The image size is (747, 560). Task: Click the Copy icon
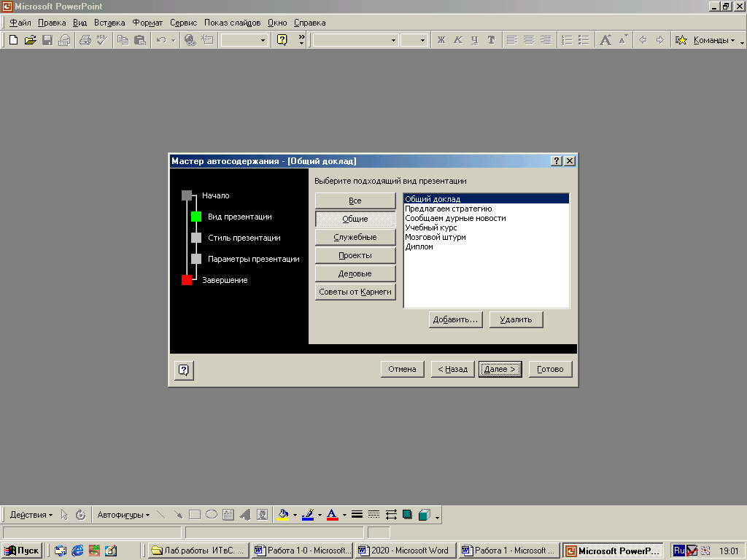123,40
